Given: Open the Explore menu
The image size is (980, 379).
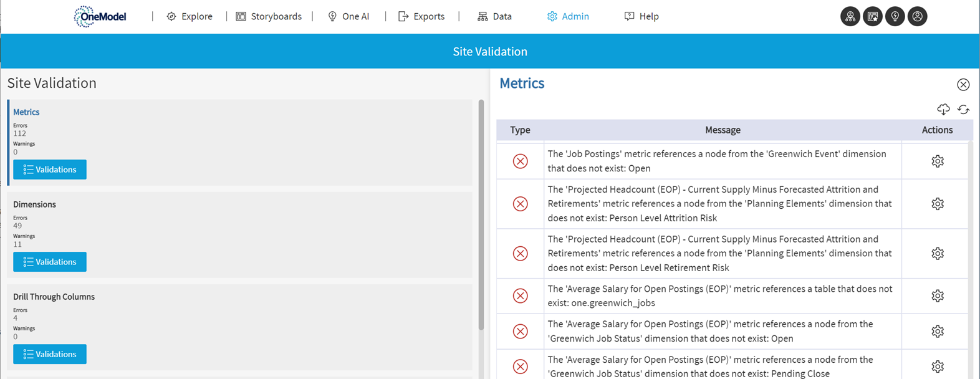Looking at the screenshot, I should click(190, 17).
